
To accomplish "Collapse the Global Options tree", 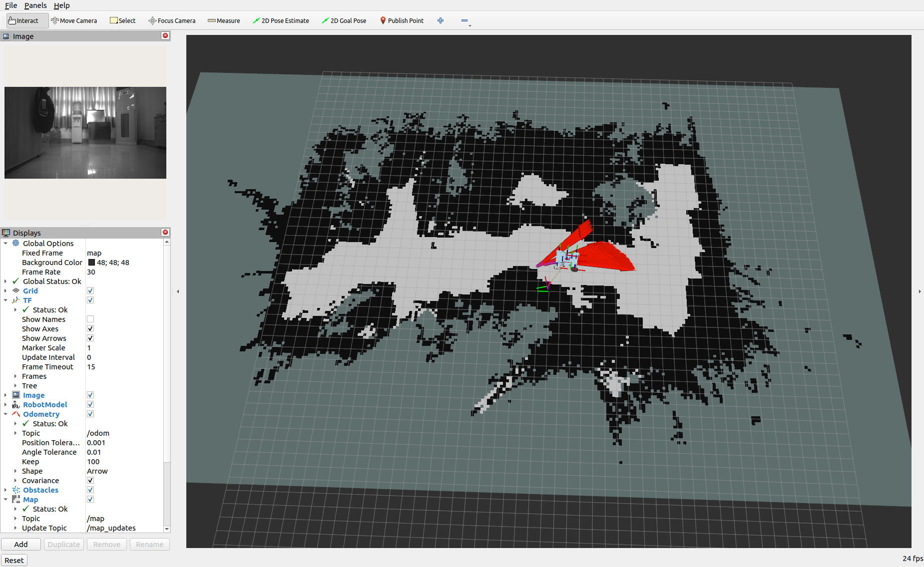I will (5, 243).
